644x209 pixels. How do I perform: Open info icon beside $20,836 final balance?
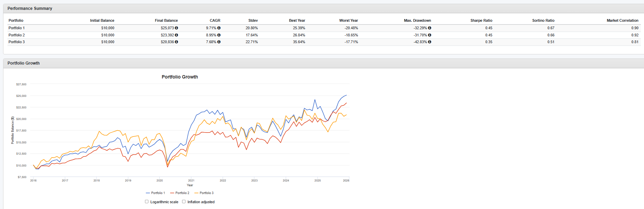tap(176, 42)
